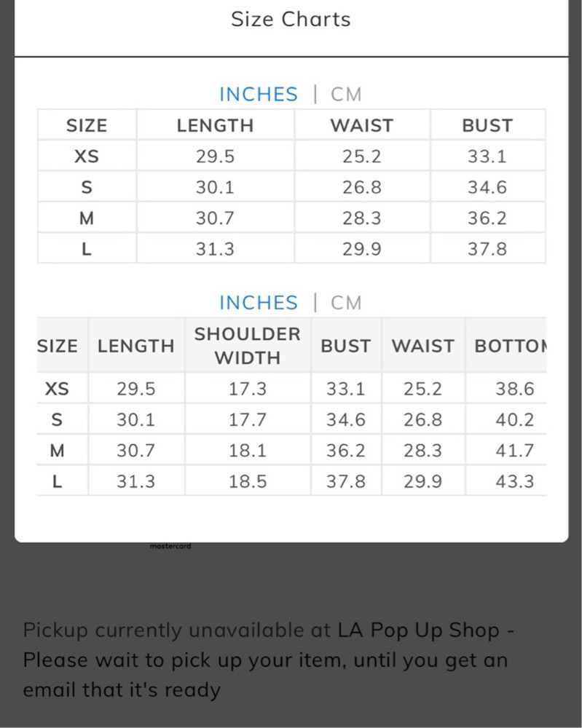Click the BOTTOM column header
The image size is (582, 728).
pos(510,346)
